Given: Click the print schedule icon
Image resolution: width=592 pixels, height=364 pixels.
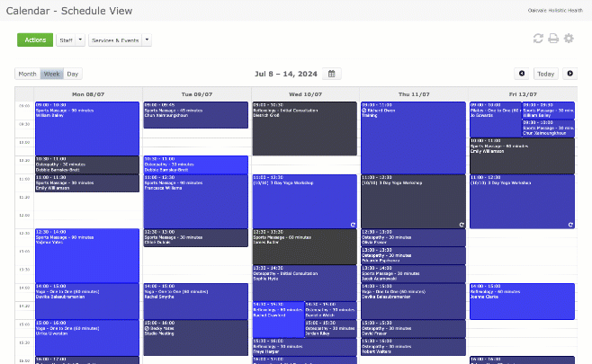Looking at the screenshot, I should point(553,39).
